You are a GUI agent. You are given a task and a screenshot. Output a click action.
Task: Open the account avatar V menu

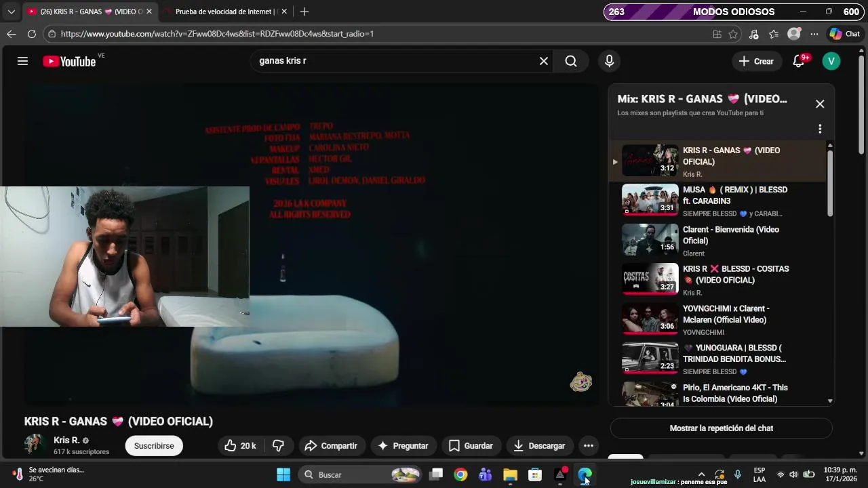pyautogui.click(x=831, y=61)
